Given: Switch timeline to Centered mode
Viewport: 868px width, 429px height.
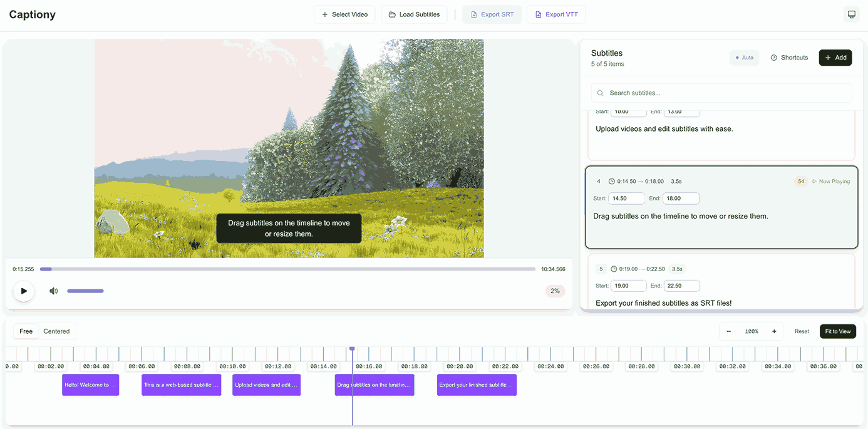Looking at the screenshot, I should pos(56,331).
